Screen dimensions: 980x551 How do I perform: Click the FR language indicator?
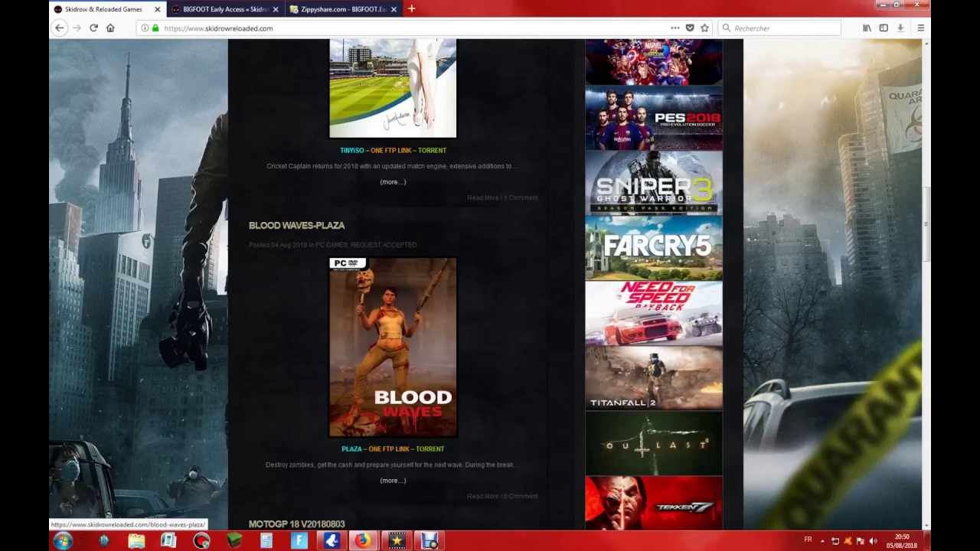pos(808,540)
